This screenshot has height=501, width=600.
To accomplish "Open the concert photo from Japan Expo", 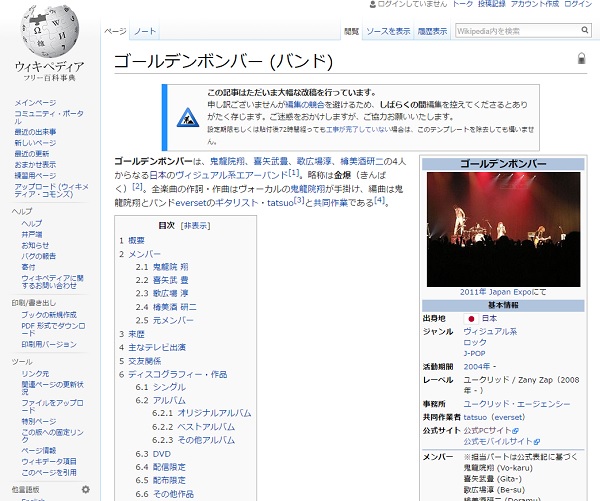I will coord(503,229).
